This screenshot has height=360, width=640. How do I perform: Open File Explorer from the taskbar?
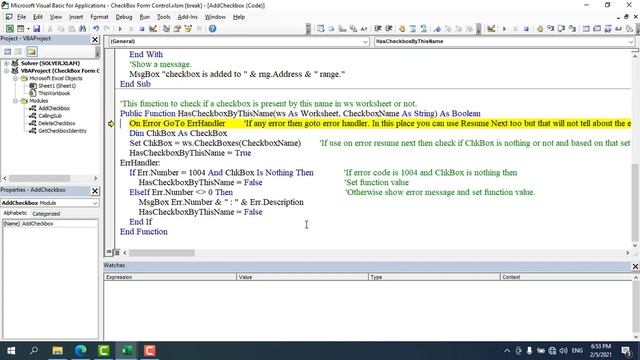(x=58, y=351)
